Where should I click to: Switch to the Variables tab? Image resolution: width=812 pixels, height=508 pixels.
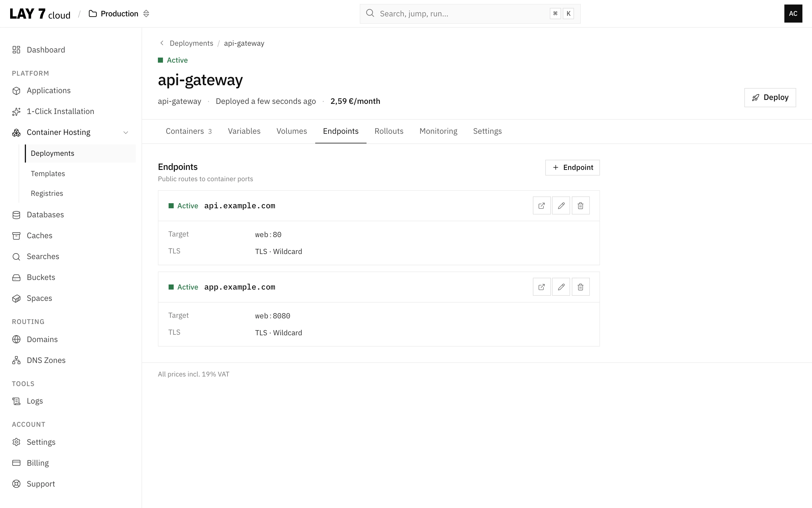tap(244, 131)
